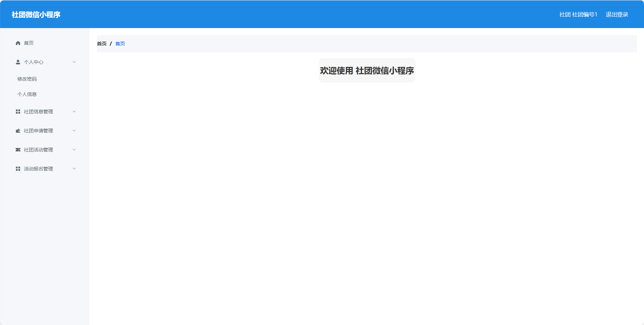
Task: Click the ticket icon beside 社团活动管理
Action: coord(18,150)
